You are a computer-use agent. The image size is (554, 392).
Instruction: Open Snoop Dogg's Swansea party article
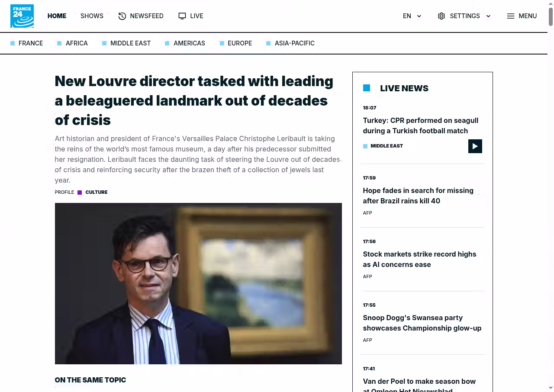(x=422, y=323)
